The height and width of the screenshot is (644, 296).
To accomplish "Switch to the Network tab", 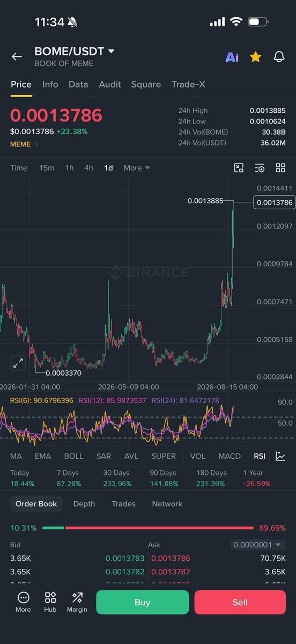I will click(x=167, y=504).
